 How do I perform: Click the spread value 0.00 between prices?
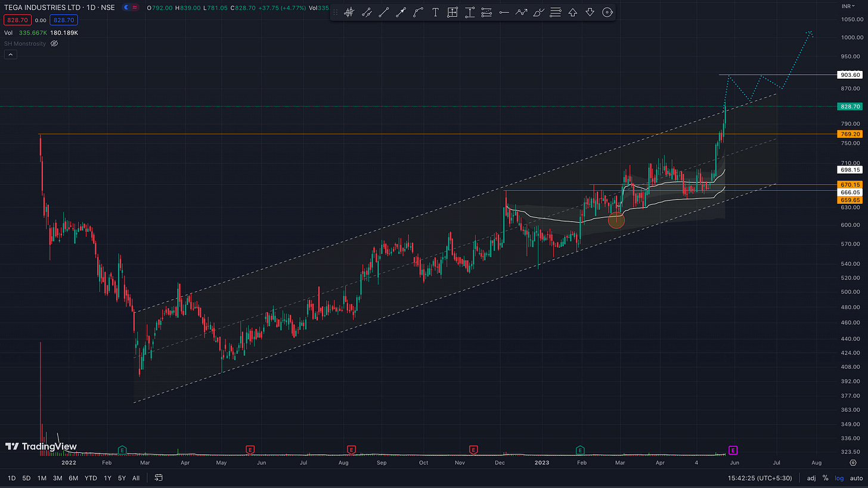[41, 20]
